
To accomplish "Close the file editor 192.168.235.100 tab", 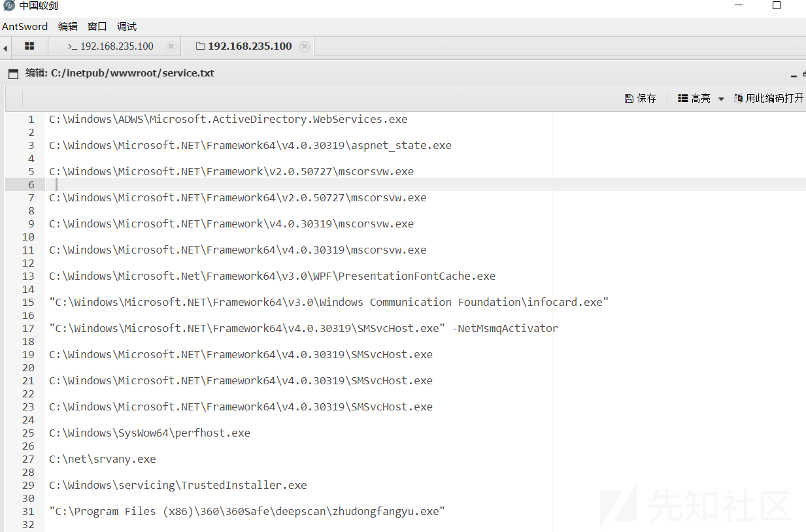I will pos(305,46).
